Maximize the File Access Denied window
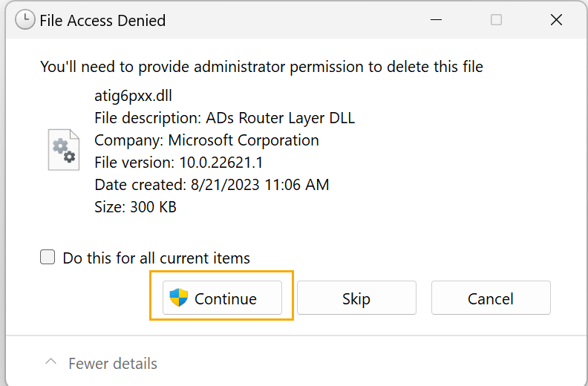This screenshot has width=588, height=386. coord(496,19)
